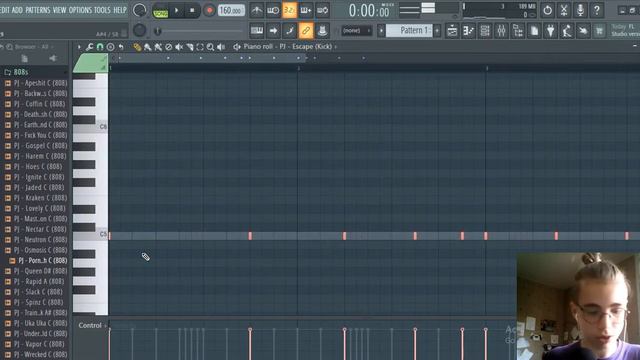Viewport: 640px width, 360px height.
Task: Click the main pitch knob
Action: point(140,30)
